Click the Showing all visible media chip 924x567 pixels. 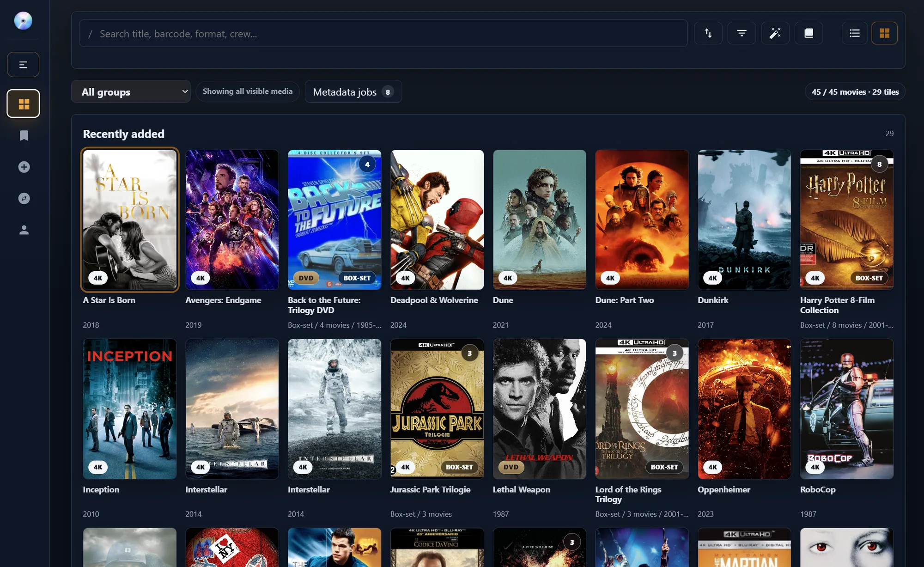(248, 91)
